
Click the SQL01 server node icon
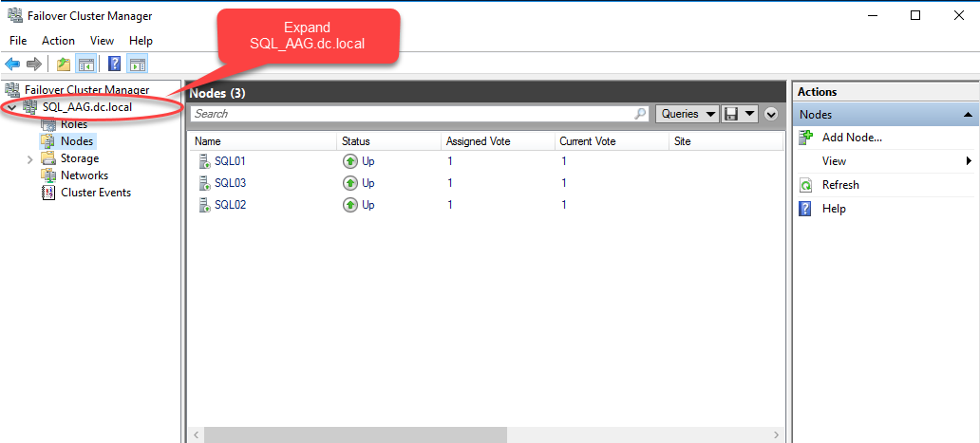click(204, 161)
